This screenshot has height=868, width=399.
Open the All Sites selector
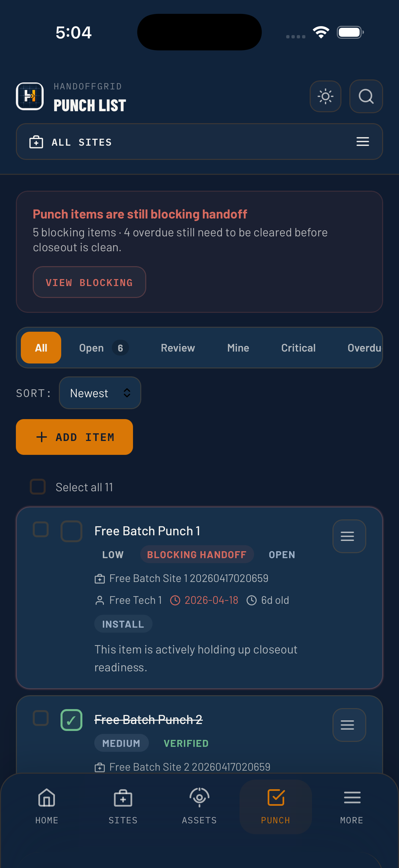pos(199,142)
